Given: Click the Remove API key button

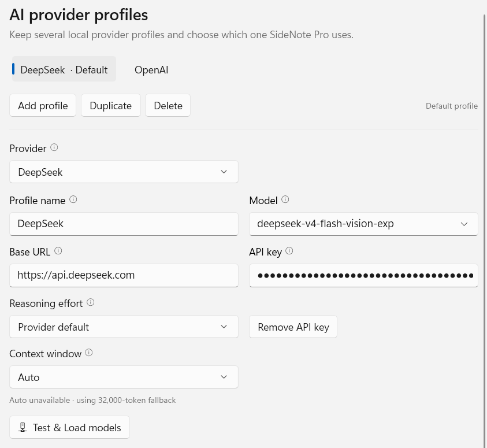Looking at the screenshot, I should pyautogui.click(x=293, y=327).
